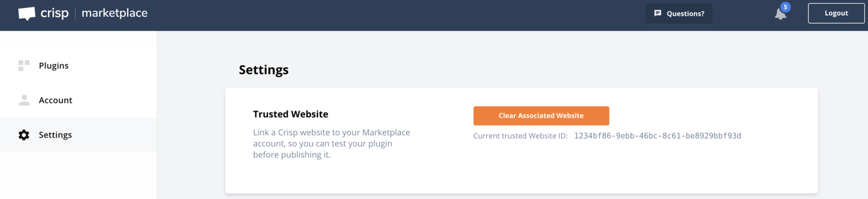This screenshot has width=868, height=199.
Task: Click the Settings gear icon in sidebar
Action: [x=24, y=135]
